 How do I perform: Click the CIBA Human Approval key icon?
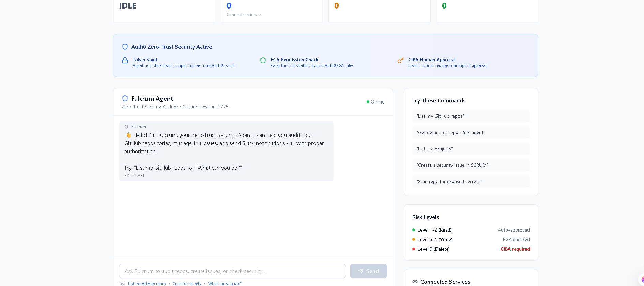401,60
